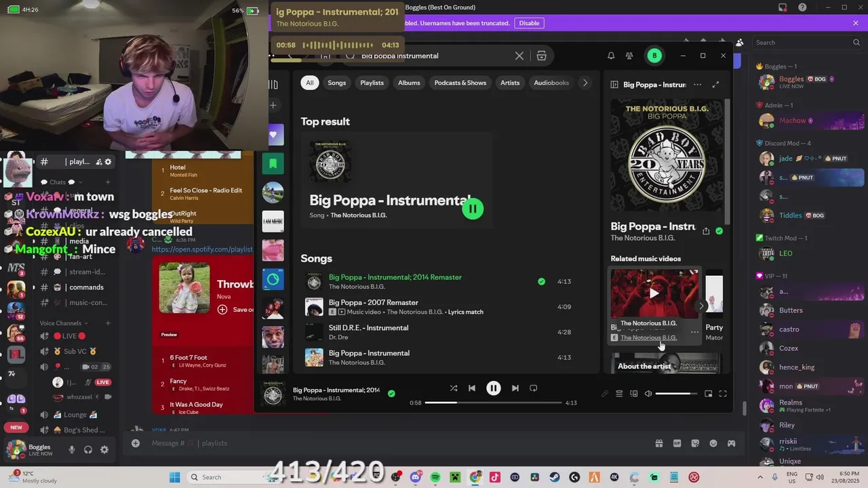868x488 pixels.
Task: Go to previous track in Spotify
Action: pyautogui.click(x=472, y=388)
